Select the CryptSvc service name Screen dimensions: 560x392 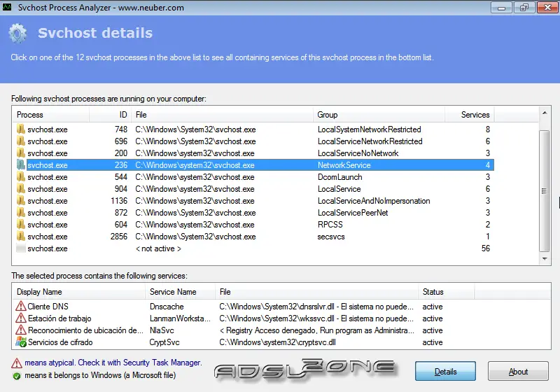(x=164, y=342)
